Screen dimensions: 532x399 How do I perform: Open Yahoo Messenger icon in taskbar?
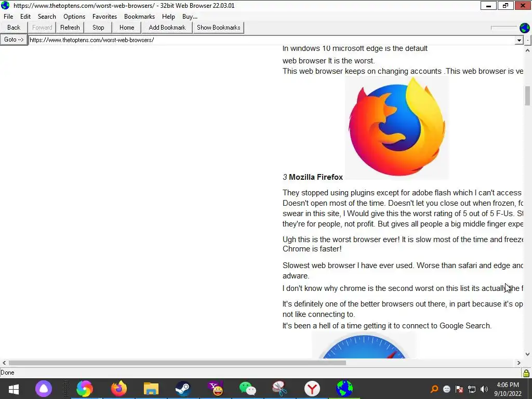pyautogui.click(x=216, y=389)
